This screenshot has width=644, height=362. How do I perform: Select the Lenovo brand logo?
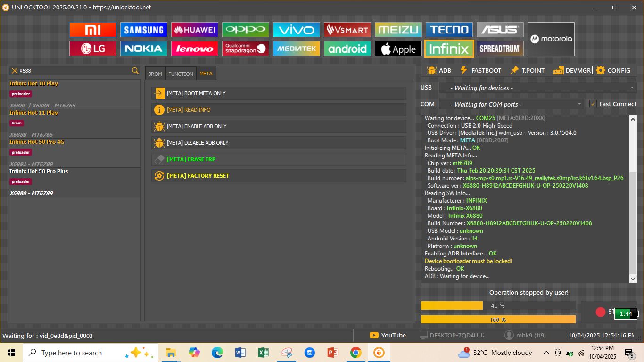(x=194, y=49)
